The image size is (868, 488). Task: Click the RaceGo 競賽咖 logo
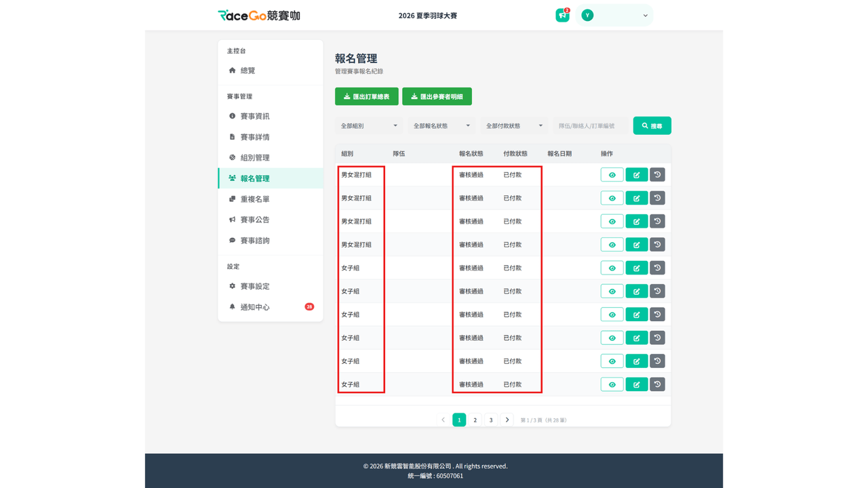point(259,15)
